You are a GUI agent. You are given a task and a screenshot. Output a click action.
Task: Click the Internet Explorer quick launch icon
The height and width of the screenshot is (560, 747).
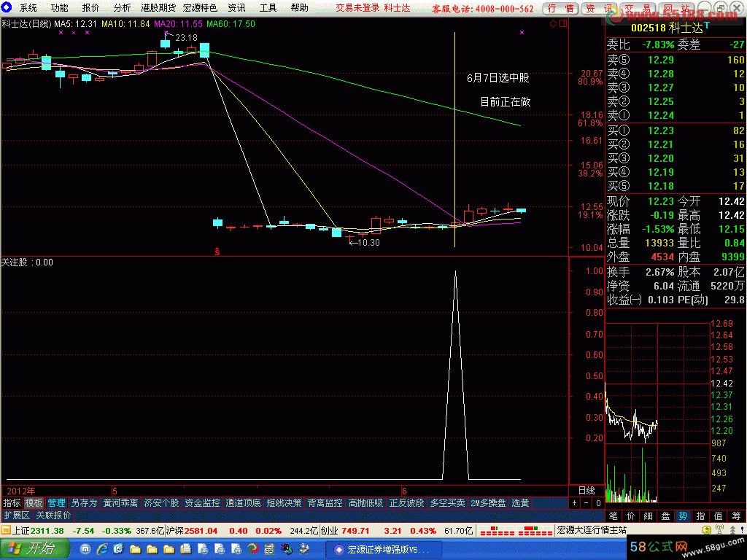point(101,549)
